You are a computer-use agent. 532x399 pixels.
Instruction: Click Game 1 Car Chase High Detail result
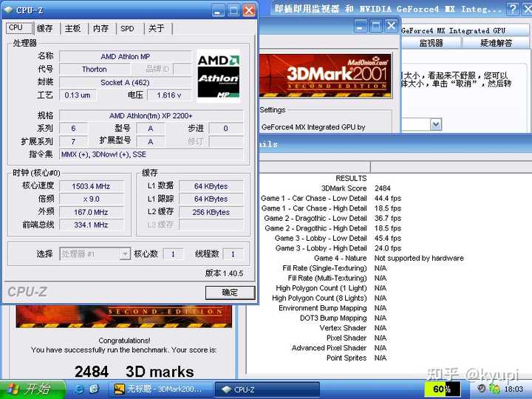331,208
